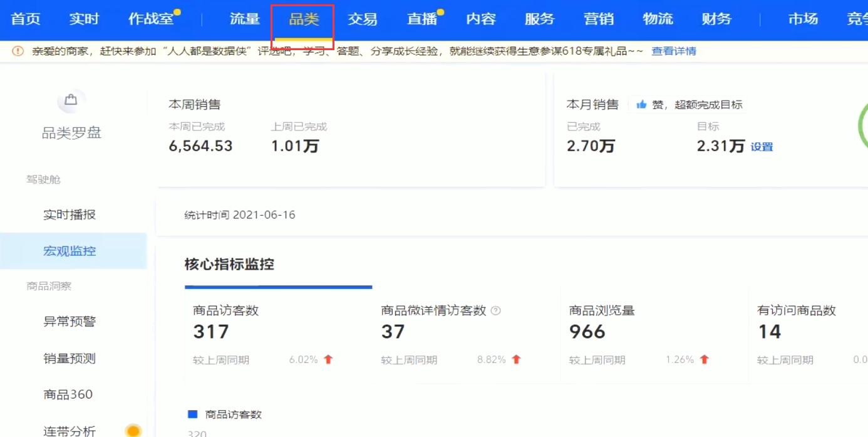Switch to the 交易 tab
Screen dimensions: 868x437
[x=363, y=19]
